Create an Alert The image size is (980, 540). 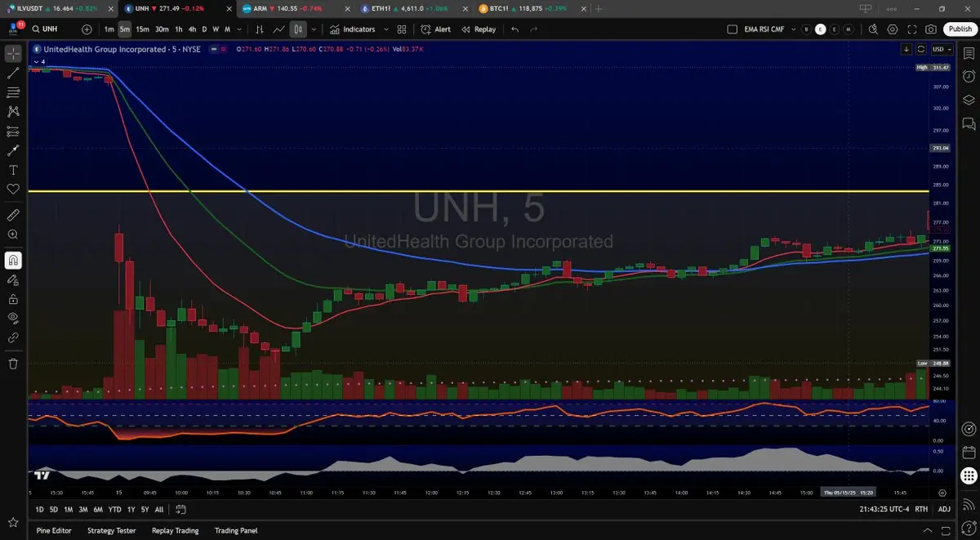point(435,29)
